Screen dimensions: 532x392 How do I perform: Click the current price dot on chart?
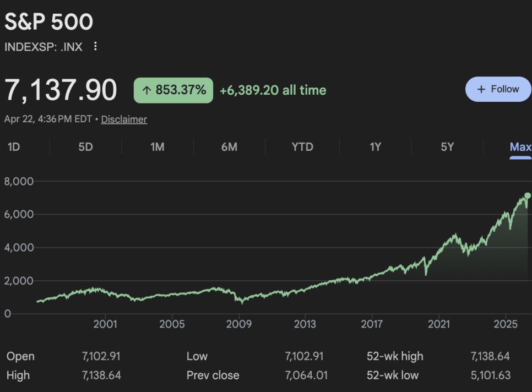coord(528,195)
